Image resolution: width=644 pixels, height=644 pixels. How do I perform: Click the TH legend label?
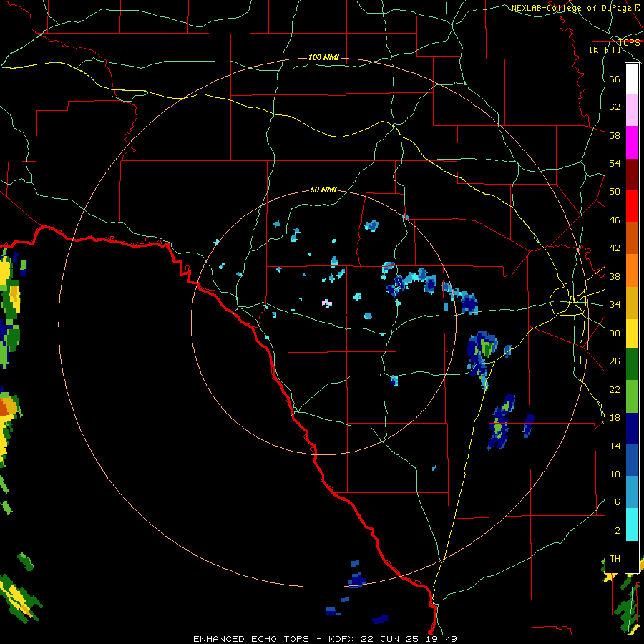615,559
